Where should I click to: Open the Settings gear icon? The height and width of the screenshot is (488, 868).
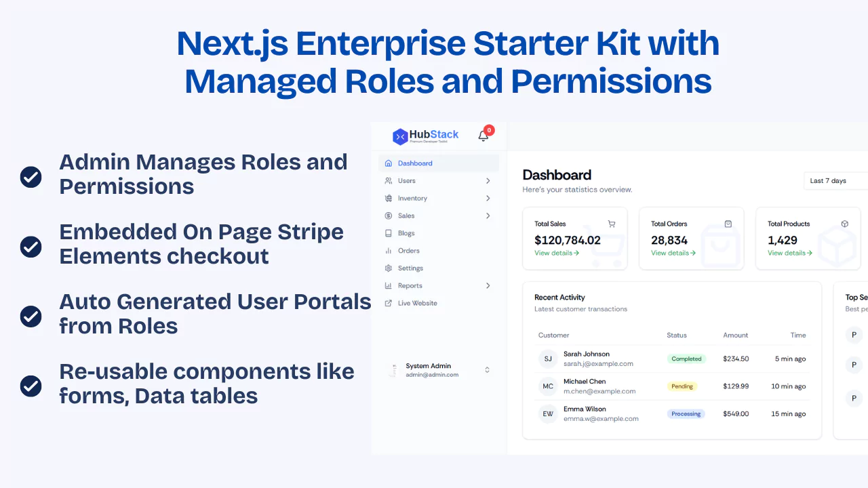389,268
